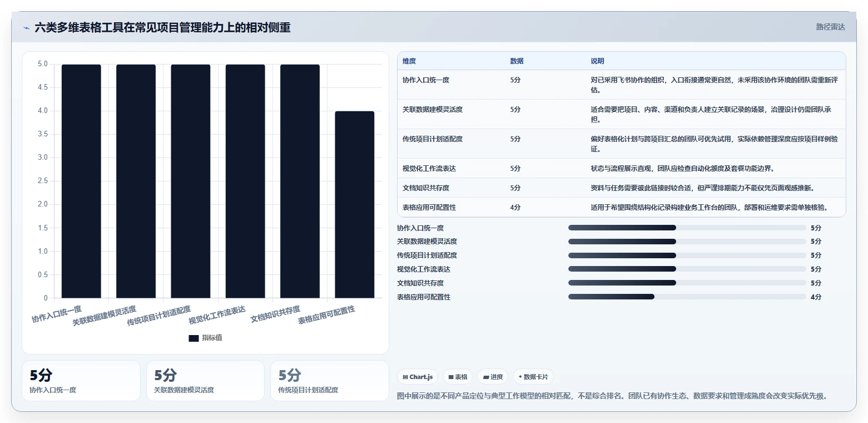Click the x-axis label 协作入口统一度
Viewport: 868px width, 423px height.
pyautogui.click(x=57, y=314)
